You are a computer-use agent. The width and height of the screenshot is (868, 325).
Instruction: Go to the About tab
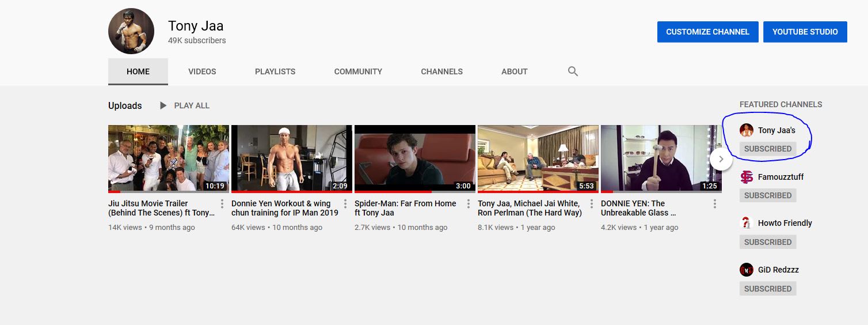coord(514,71)
